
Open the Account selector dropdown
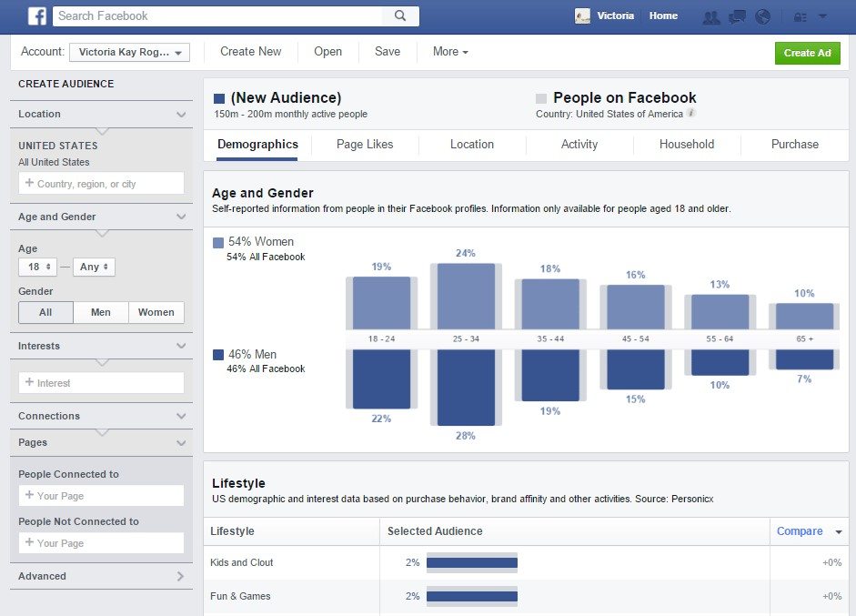pyautogui.click(x=129, y=53)
